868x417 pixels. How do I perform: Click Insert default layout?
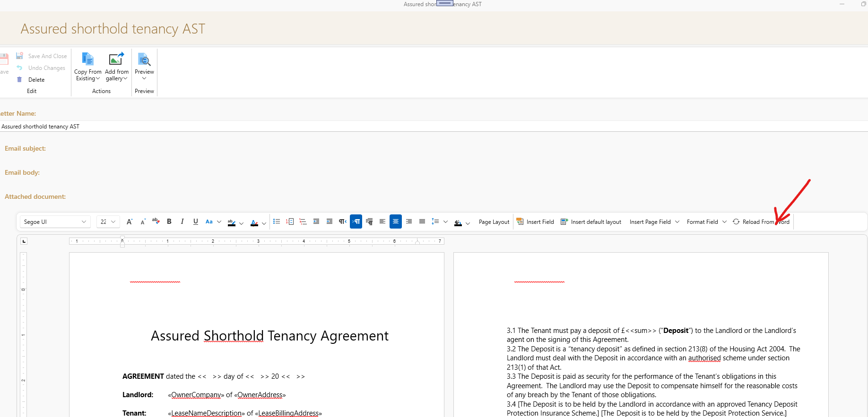coord(591,222)
